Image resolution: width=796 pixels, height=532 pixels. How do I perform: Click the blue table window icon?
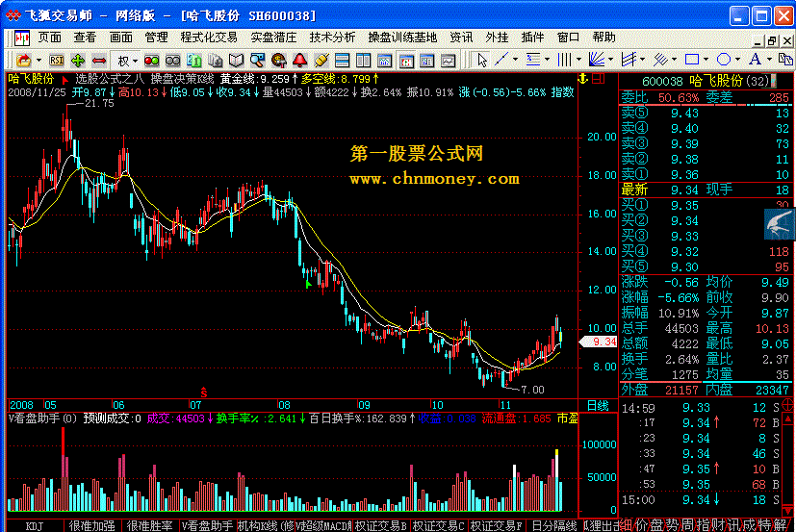(427, 61)
